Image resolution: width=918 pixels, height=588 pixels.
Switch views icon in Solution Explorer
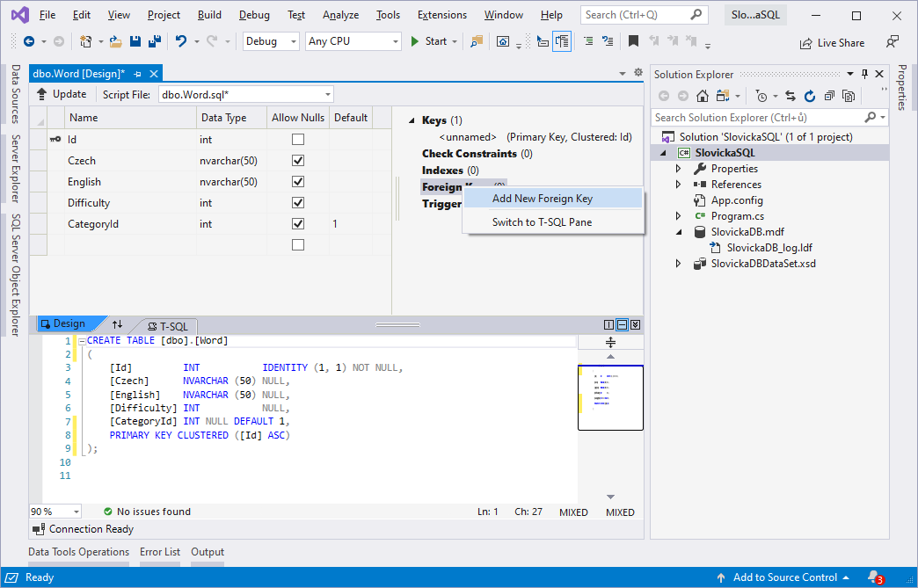point(723,96)
